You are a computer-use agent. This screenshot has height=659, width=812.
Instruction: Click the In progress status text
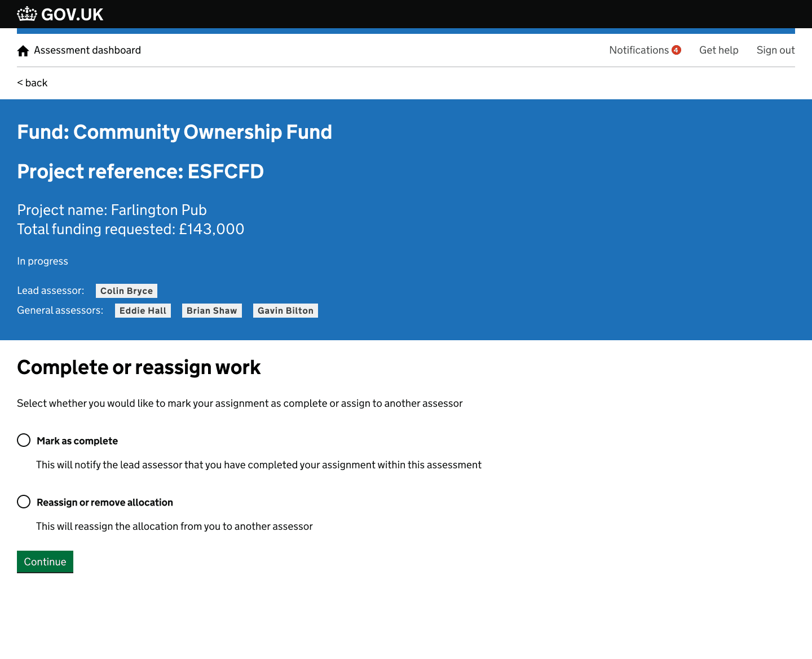click(x=42, y=261)
